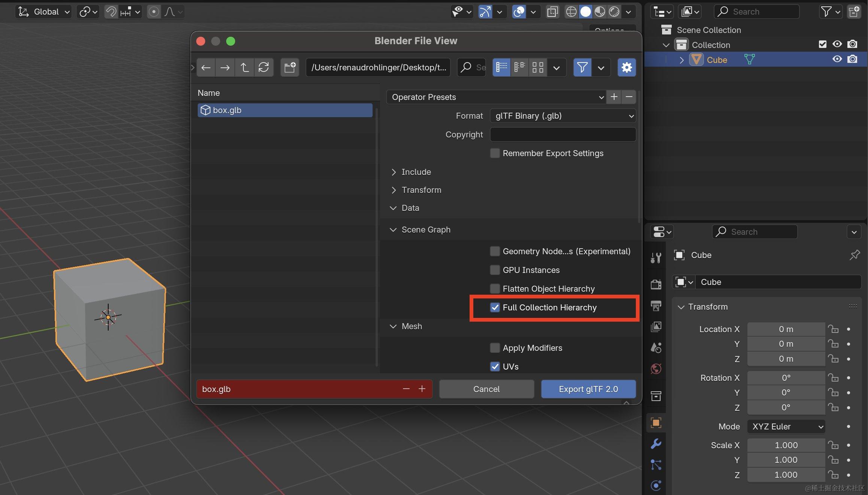Open the Output properties tab with printer icon
The width and height of the screenshot is (868, 495).
[x=656, y=306]
